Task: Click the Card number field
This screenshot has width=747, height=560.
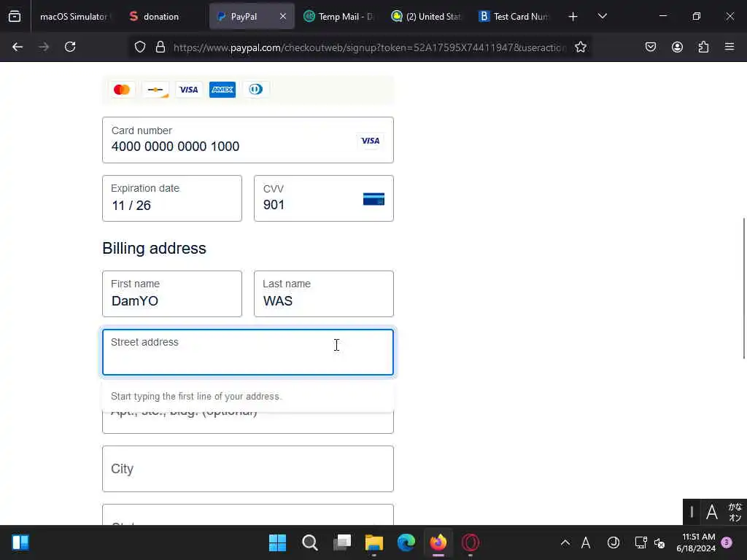Action: click(248, 140)
